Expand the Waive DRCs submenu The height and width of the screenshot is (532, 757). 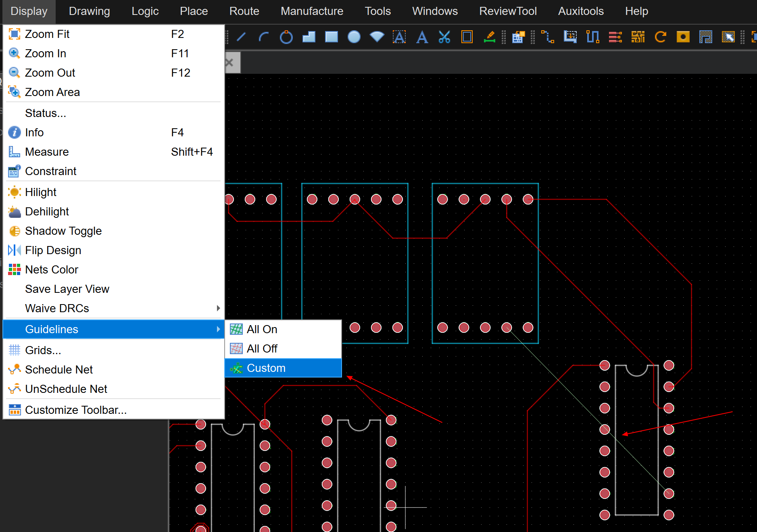[x=218, y=308]
